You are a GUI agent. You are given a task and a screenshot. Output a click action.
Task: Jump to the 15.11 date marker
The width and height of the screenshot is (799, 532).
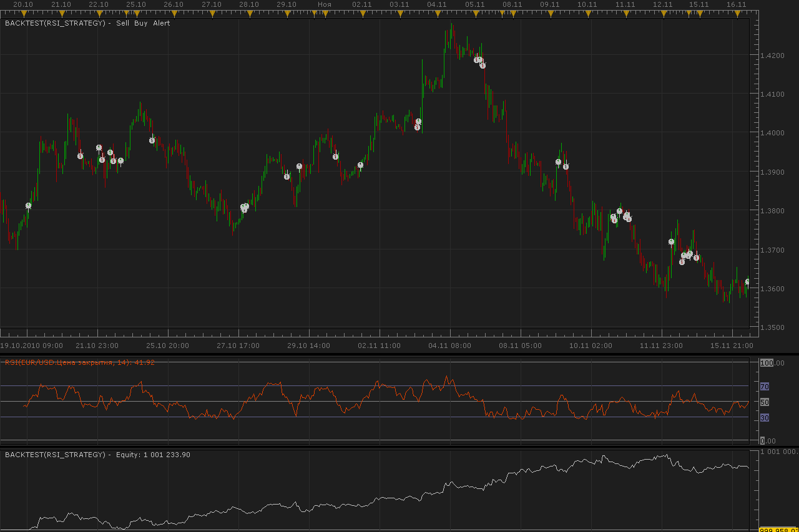coord(699,4)
